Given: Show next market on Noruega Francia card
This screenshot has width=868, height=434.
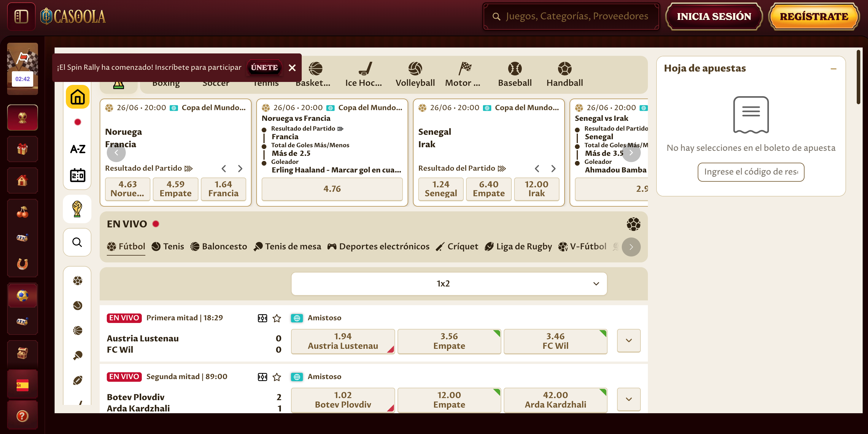Looking at the screenshot, I should 240,168.
